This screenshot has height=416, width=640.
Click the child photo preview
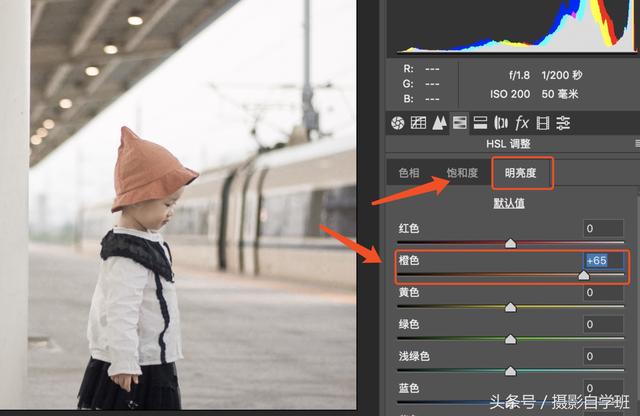click(178, 204)
